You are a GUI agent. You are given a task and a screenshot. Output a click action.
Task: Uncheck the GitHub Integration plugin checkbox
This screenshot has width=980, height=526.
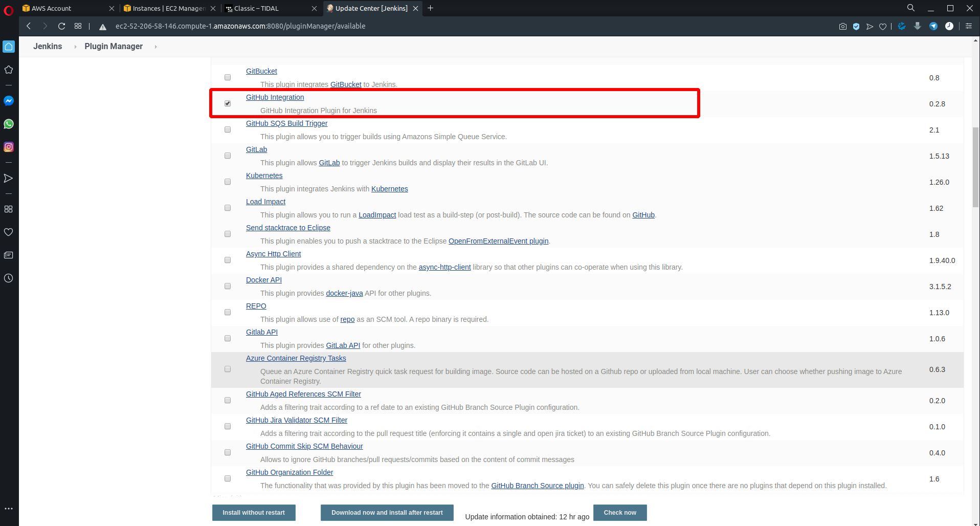coord(228,104)
